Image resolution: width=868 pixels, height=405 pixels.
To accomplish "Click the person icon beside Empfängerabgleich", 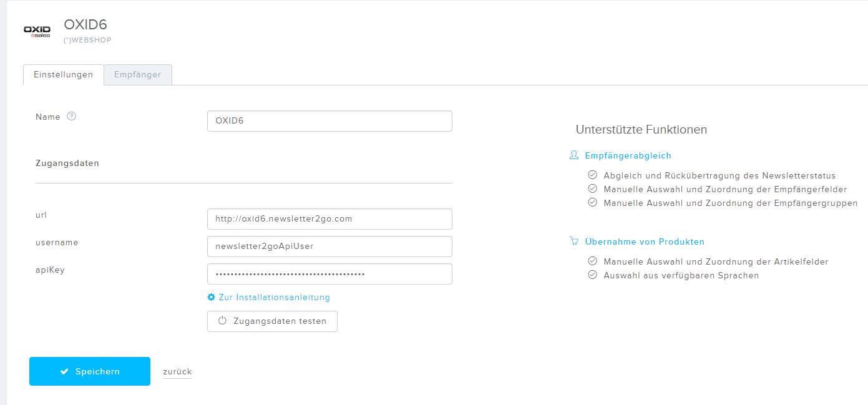I will pyautogui.click(x=574, y=155).
